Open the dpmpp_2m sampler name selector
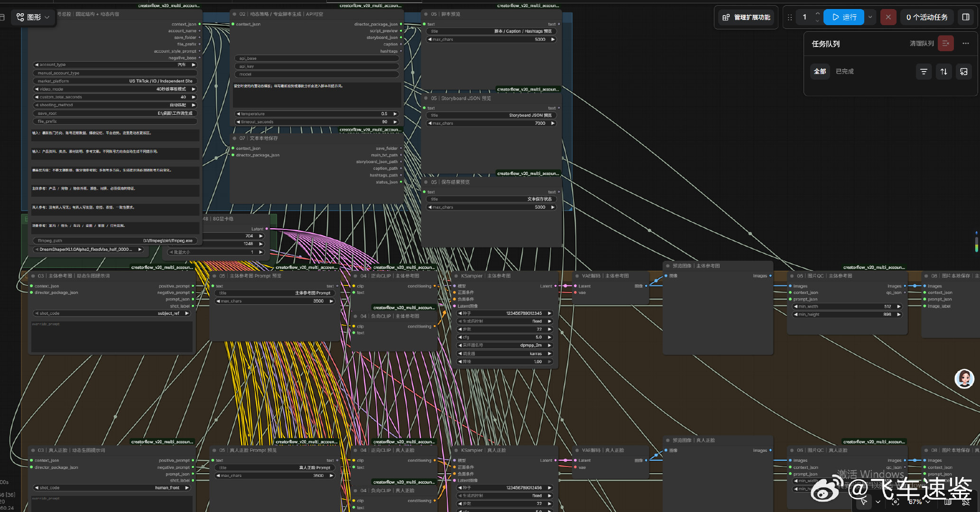 click(x=505, y=345)
